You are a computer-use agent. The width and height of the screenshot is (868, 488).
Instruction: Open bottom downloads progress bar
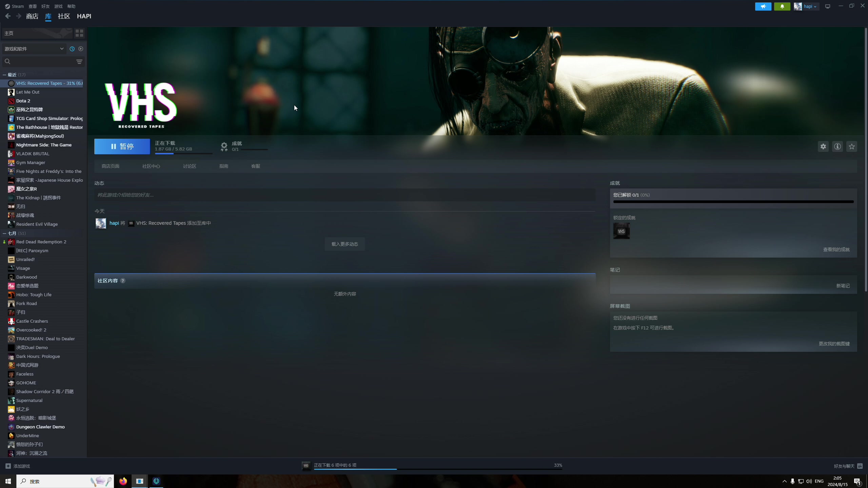pos(438,469)
